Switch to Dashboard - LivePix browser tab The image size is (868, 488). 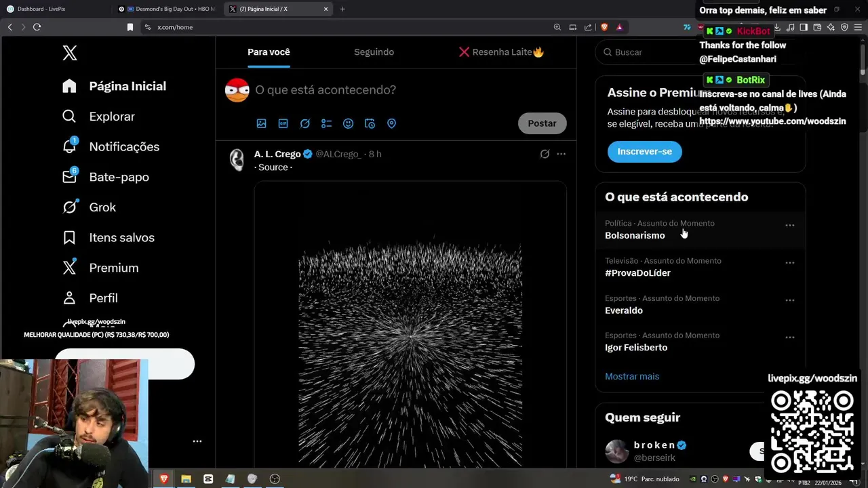54,9
